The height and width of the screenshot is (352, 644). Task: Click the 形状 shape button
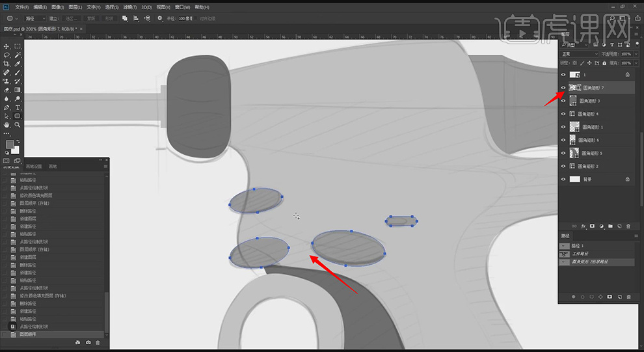pyautogui.click(x=109, y=18)
